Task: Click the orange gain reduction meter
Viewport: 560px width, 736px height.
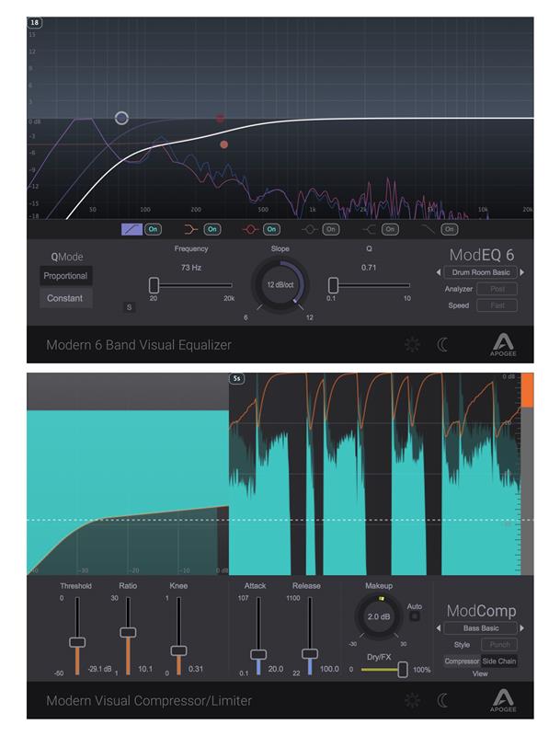Action: (527, 390)
